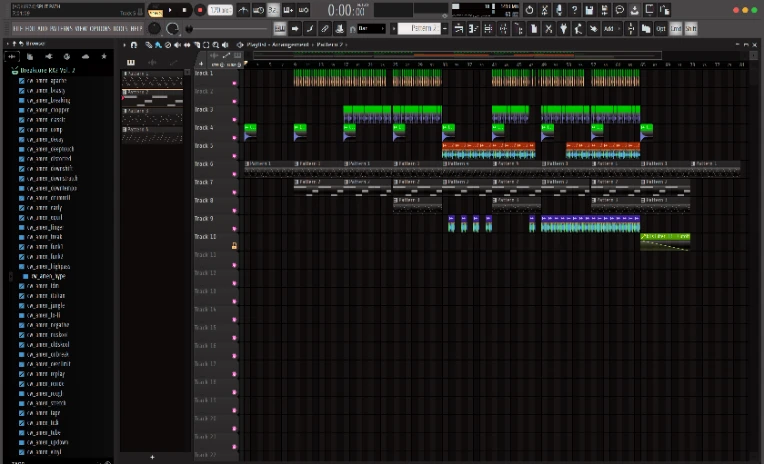Click the power/restart icon in top toolbar

click(x=529, y=10)
